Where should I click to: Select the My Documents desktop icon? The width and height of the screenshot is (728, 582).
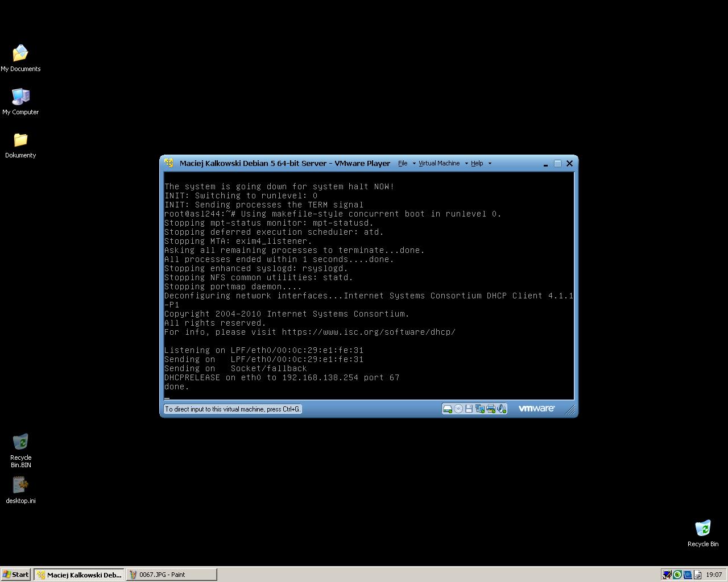[x=20, y=59]
